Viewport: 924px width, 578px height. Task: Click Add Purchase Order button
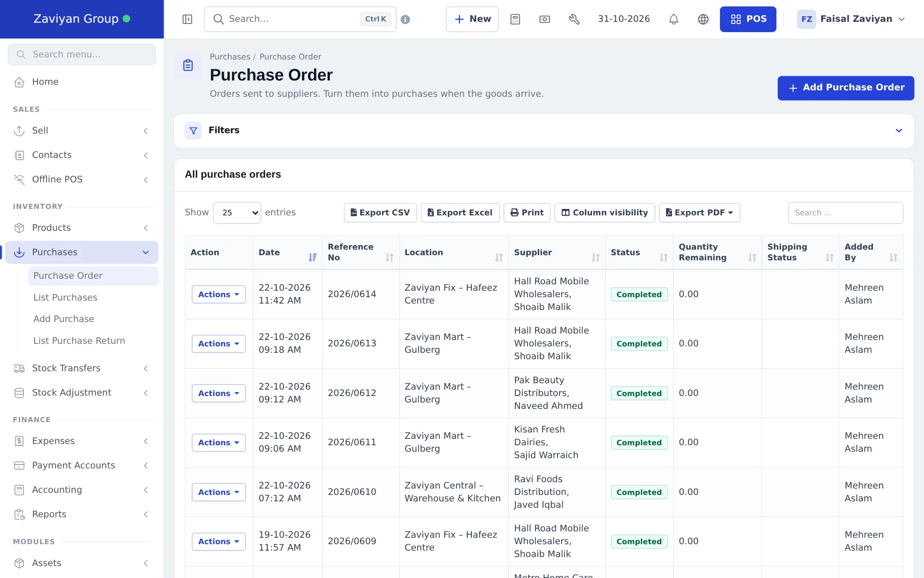pyautogui.click(x=846, y=88)
